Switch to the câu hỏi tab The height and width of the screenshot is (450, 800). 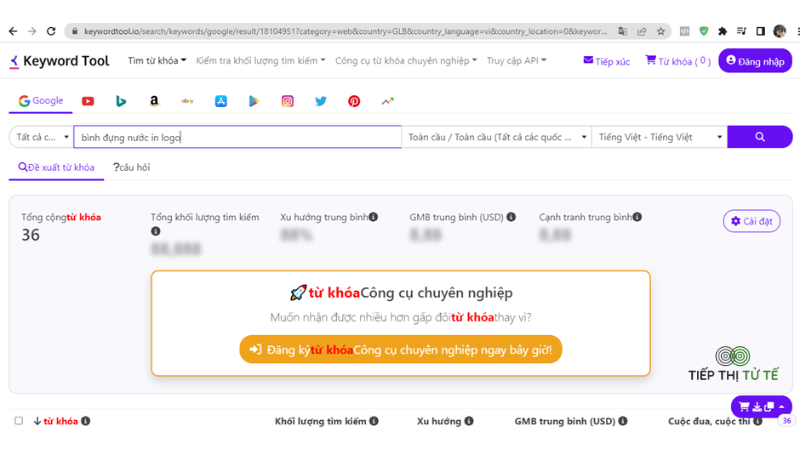[x=132, y=167]
